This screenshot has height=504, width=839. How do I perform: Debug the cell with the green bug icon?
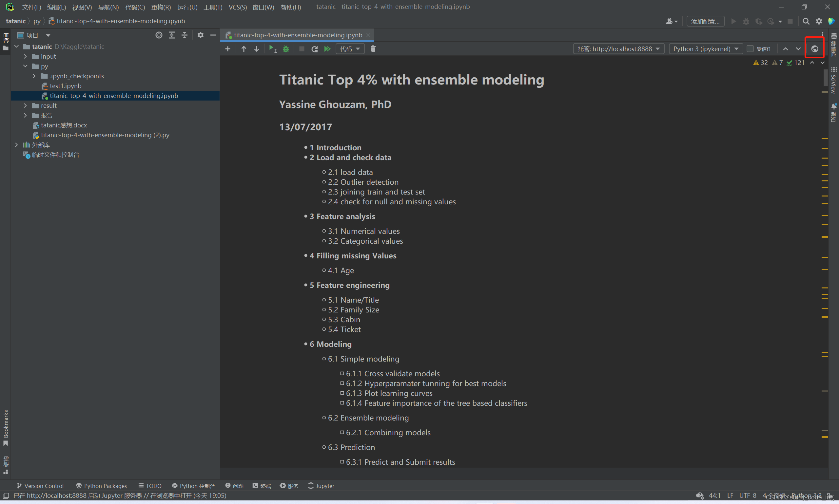click(286, 49)
